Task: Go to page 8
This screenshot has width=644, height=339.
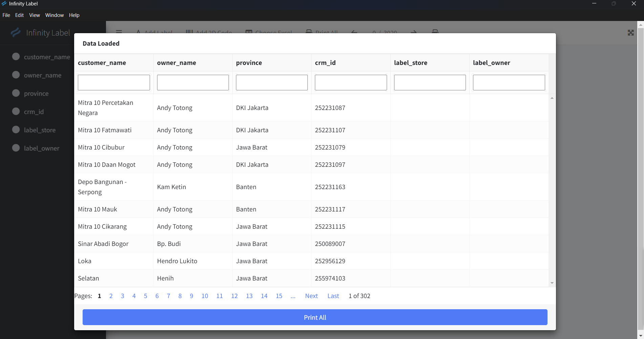Action: click(180, 296)
